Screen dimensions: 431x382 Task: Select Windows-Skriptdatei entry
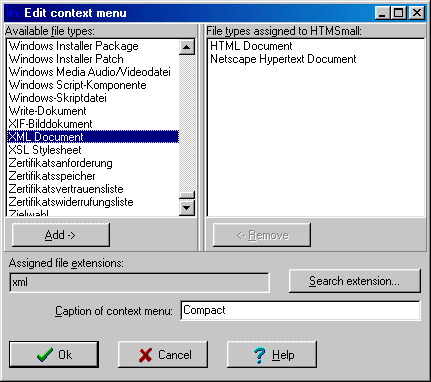click(93, 98)
